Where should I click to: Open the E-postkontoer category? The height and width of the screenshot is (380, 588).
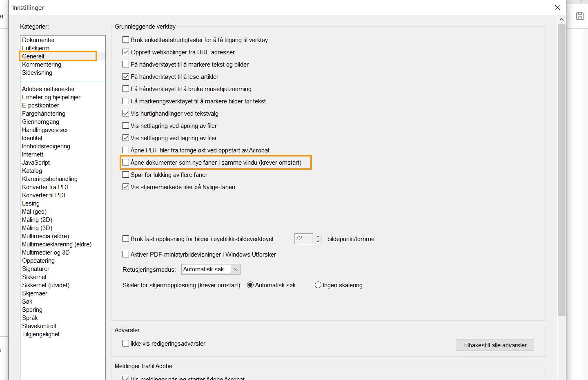pyautogui.click(x=40, y=105)
